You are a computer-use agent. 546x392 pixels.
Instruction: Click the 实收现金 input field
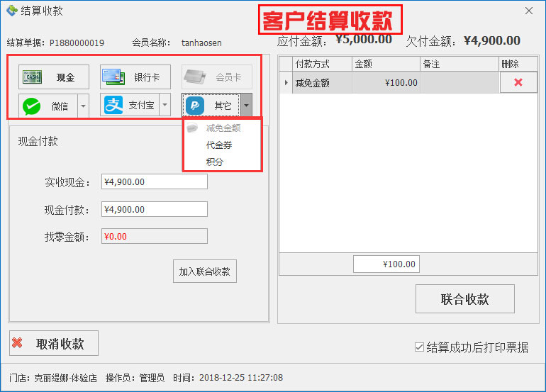pos(154,182)
